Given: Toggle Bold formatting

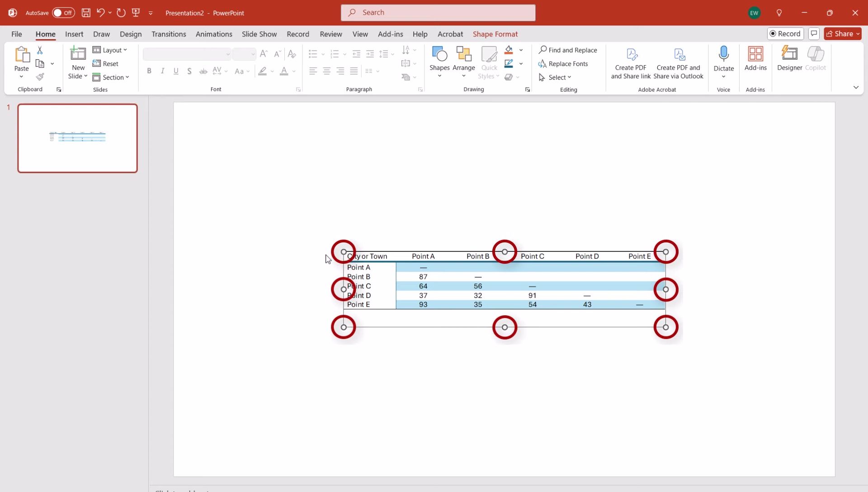Looking at the screenshot, I should [x=149, y=71].
